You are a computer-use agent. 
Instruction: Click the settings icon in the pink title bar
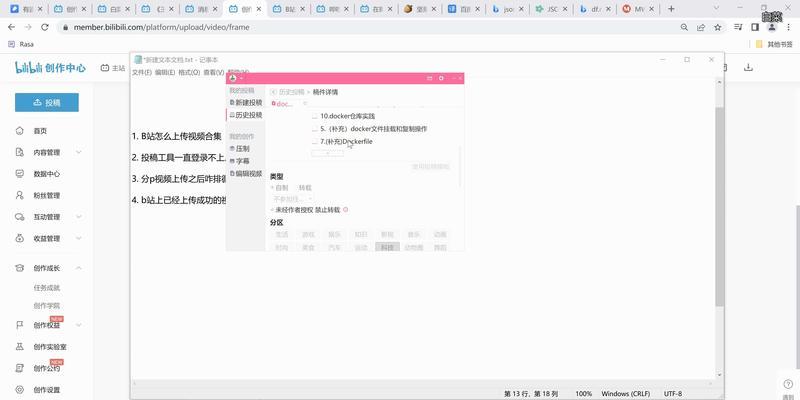(441, 78)
